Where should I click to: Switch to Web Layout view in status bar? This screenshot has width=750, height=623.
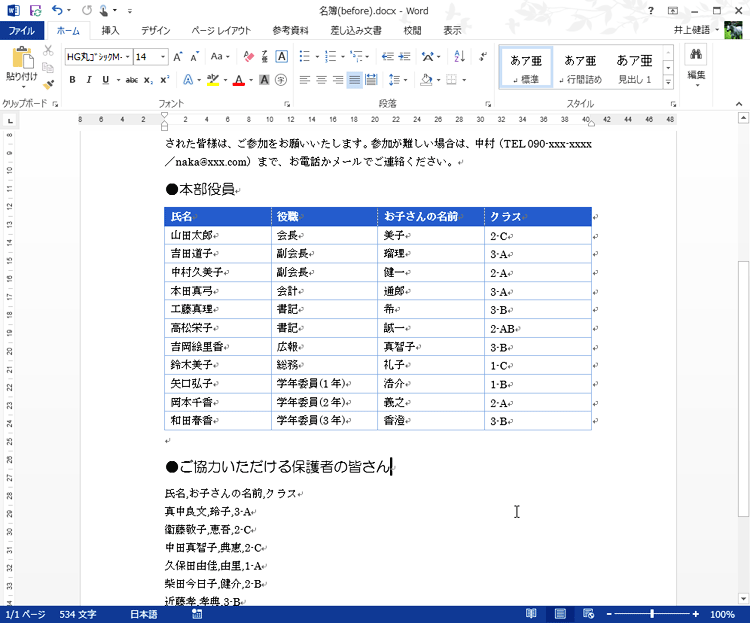click(588, 613)
